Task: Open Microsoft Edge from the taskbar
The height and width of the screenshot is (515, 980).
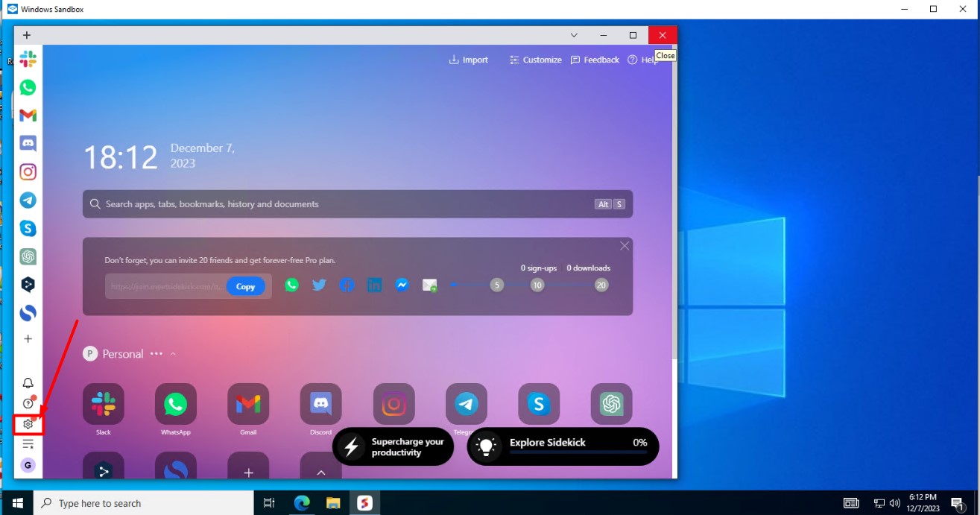Action: (302, 503)
